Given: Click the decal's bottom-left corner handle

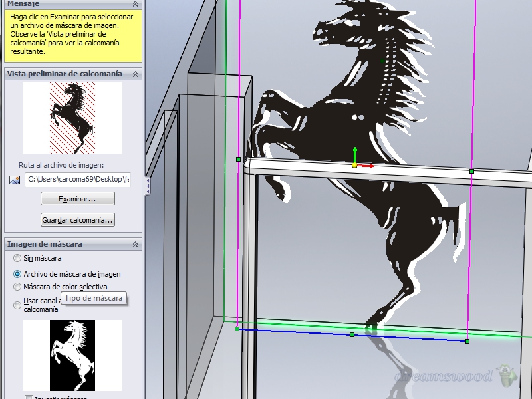Looking at the screenshot, I should (x=237, y=329).
